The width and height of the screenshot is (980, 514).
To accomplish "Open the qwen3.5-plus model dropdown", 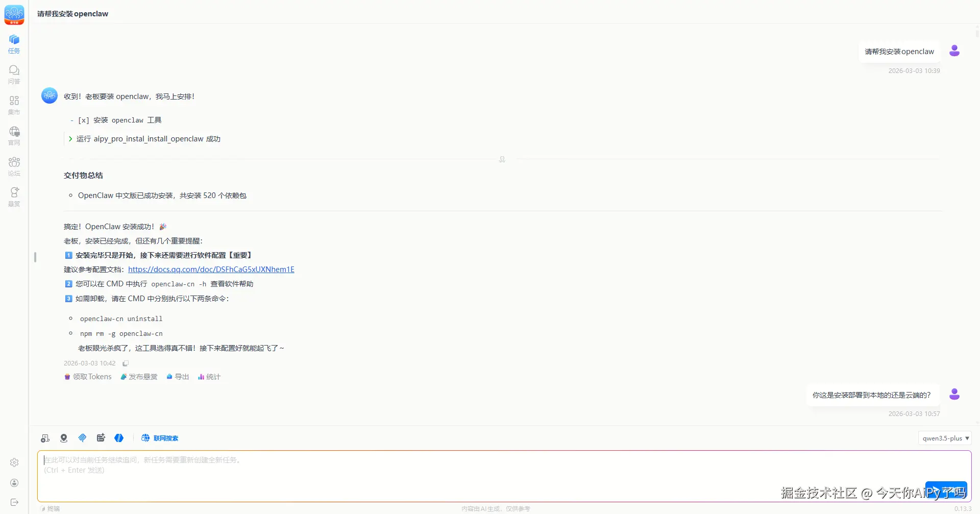I will coord(945,438).
